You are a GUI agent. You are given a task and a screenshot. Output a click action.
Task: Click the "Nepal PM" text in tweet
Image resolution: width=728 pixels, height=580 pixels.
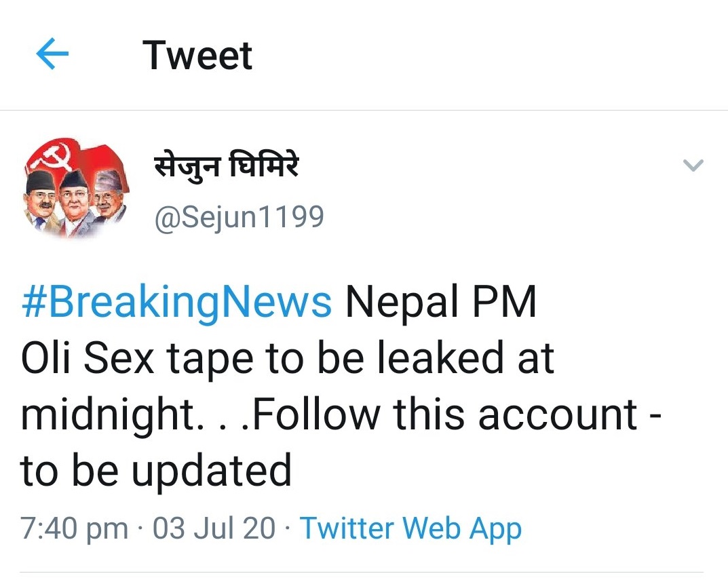[x=441, y=303]
